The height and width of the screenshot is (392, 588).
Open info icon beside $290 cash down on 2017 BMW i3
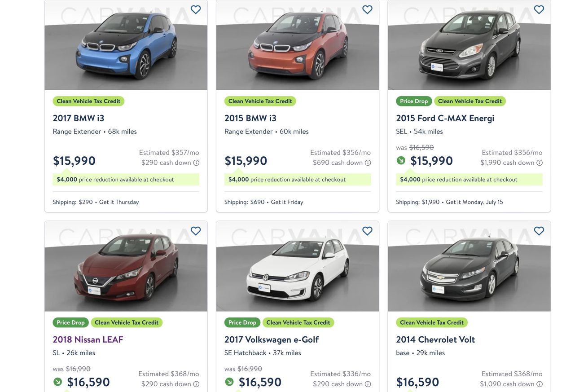pos(196,163)
